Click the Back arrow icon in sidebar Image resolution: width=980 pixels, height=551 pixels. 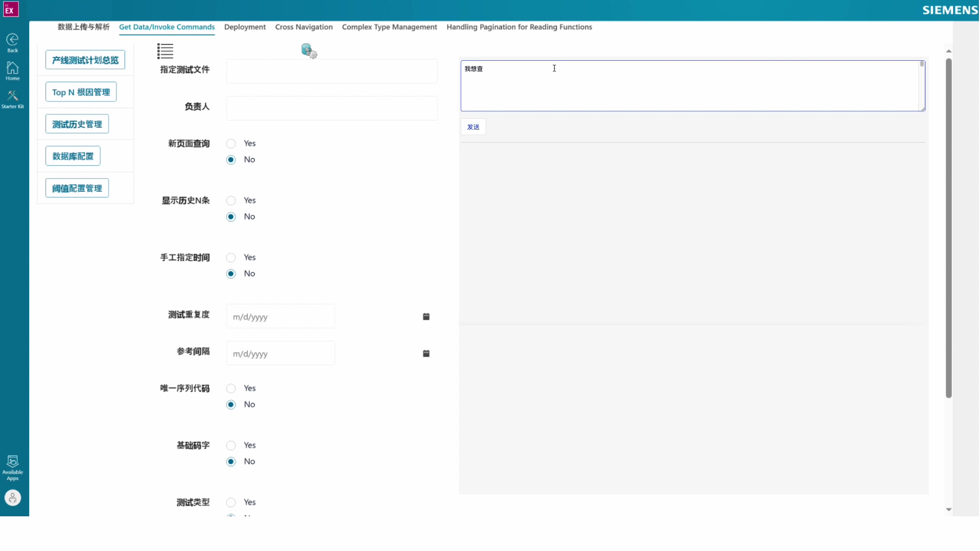[x=12, y=40]
